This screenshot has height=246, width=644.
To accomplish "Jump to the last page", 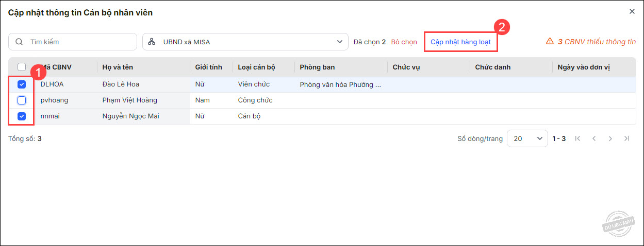I will pyautogui.click(x=627, y=138).
